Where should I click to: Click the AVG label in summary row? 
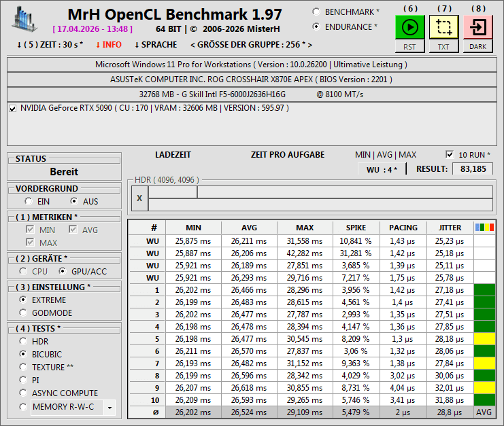(x=484, y=412)
